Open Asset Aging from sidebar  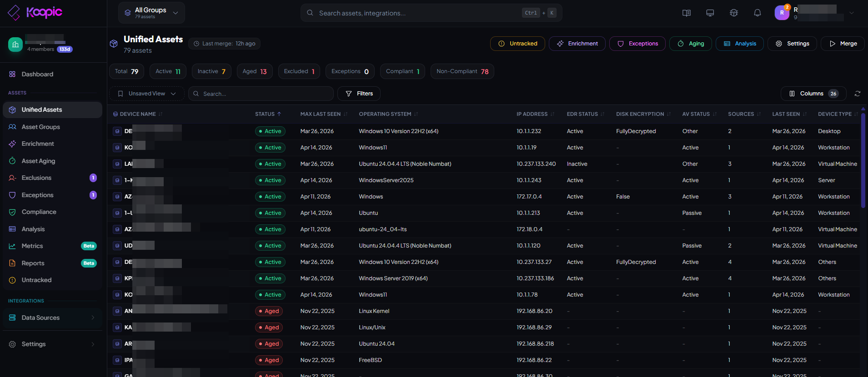[x=38, y=161]
